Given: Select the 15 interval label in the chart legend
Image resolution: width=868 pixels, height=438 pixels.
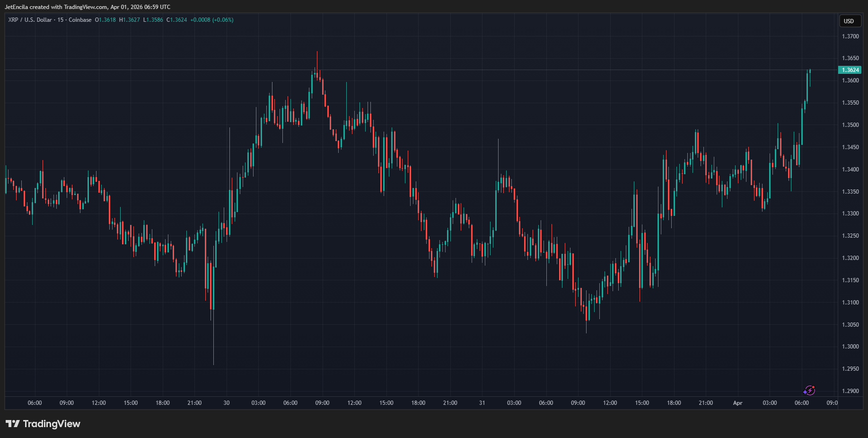Looking at the screenshot, I should (61, 20).
